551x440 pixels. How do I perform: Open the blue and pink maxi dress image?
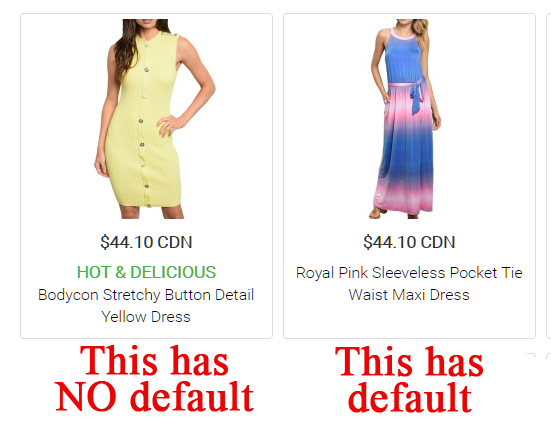click(x=405, y=119)
